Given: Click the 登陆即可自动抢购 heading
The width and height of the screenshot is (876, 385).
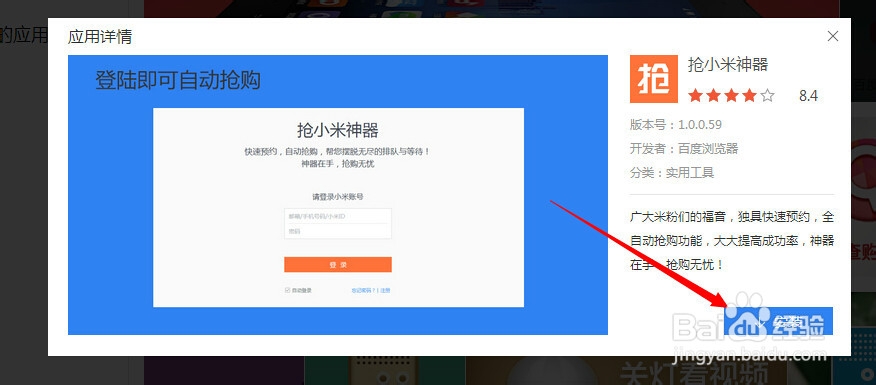Looking at the screenshot, I should click(x=178, y=80).
